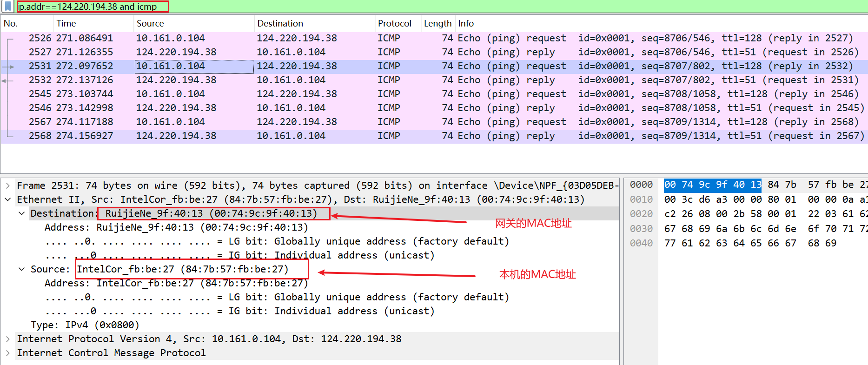Collapse the Destination RuijieNe subtree
The height and width of the screenshot is (365, 868).
(x=22, y=213)
